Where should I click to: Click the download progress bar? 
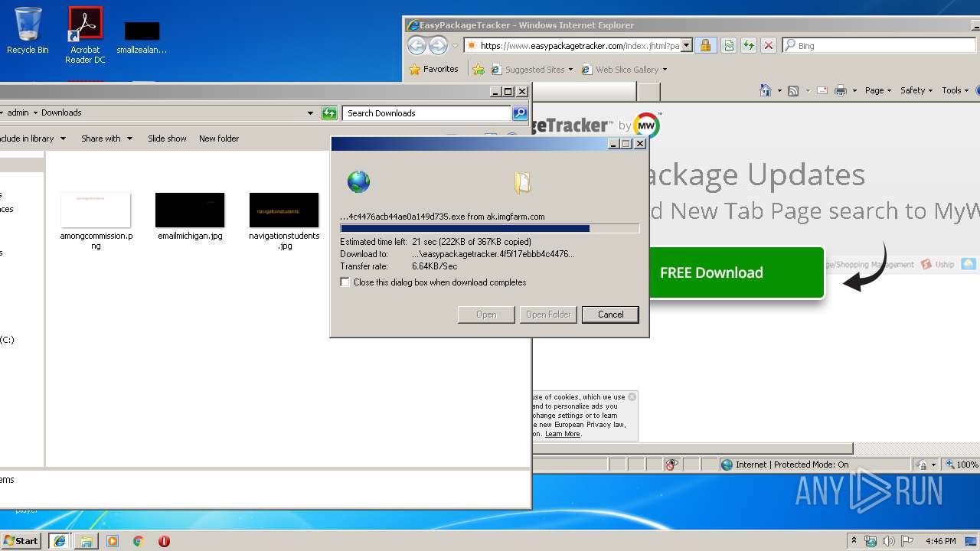(489, 228)
